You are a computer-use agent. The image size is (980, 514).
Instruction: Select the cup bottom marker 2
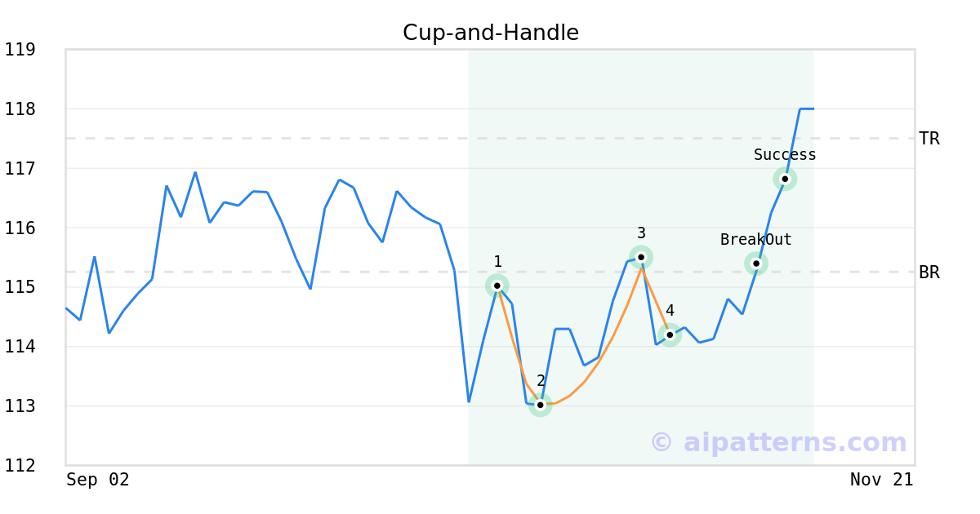click(x=540, y=405)
